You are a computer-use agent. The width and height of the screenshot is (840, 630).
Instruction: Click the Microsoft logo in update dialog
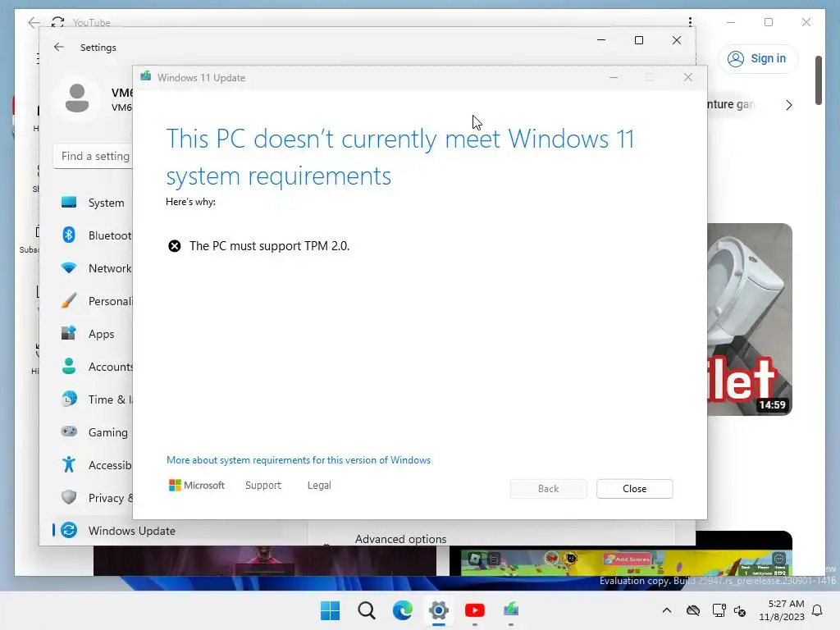click(x=197, y=486)
